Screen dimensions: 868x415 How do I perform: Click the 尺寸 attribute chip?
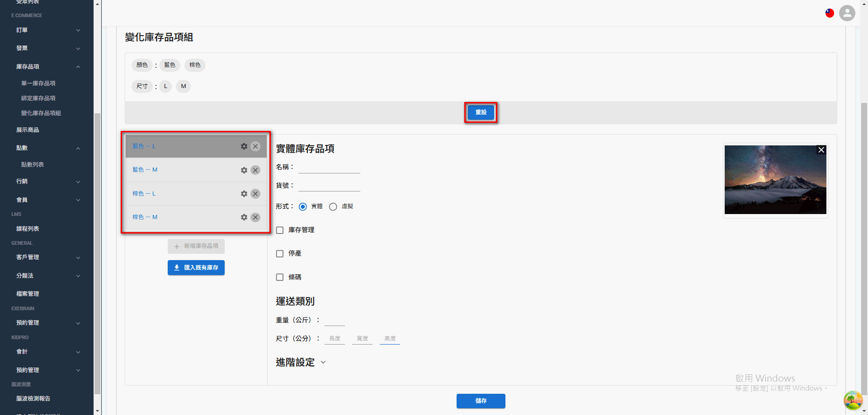(x=142, y=86)
